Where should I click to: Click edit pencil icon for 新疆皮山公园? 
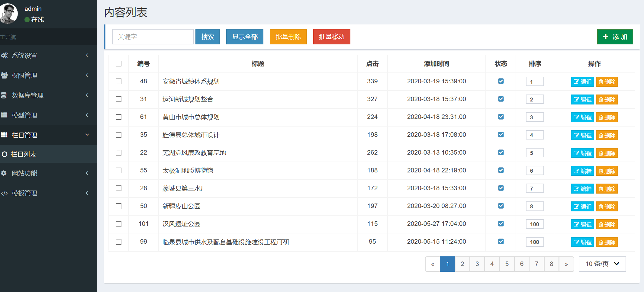[576, 207]
